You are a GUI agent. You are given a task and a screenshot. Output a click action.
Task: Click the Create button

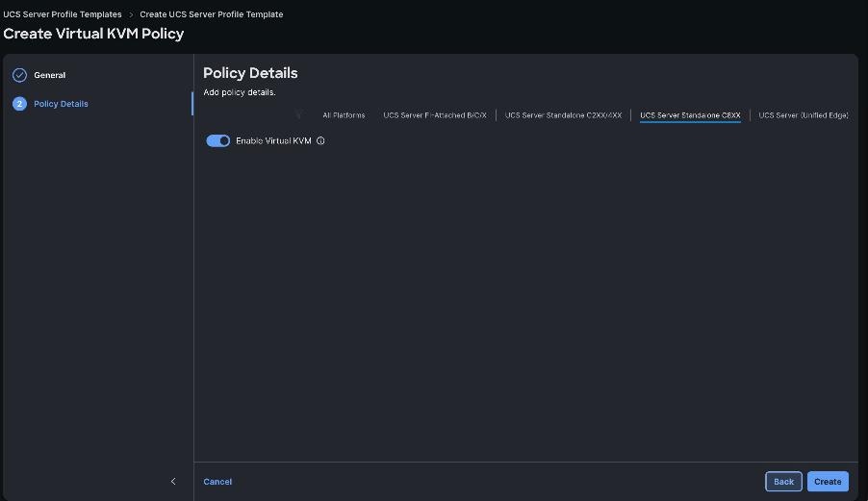pyautogui.click(x=828, y=482)
